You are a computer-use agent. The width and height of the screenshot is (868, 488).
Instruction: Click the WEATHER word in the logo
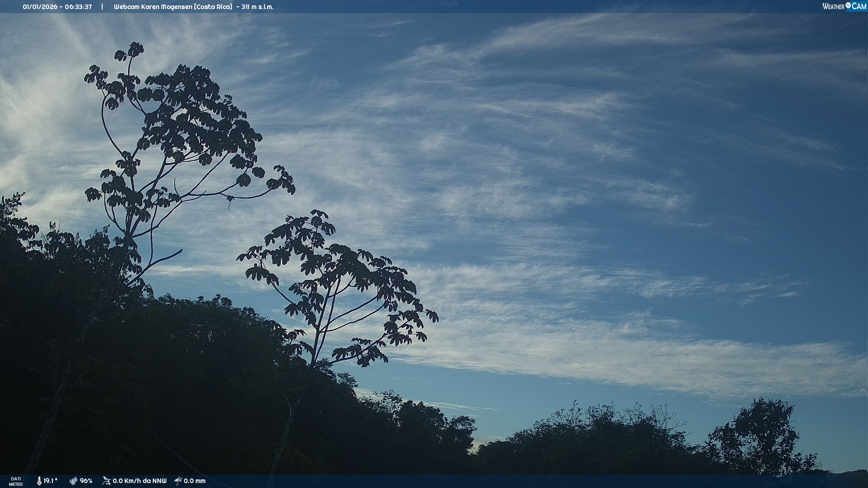(833, 6)
